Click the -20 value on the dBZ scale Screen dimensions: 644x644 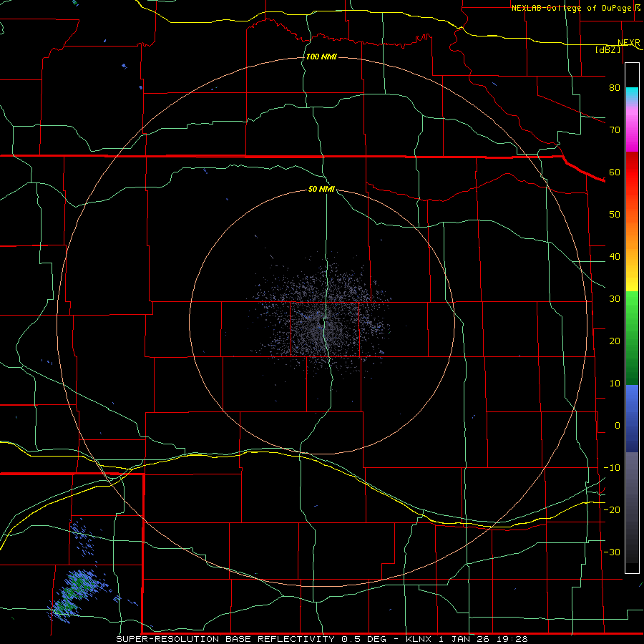[612, 510]
